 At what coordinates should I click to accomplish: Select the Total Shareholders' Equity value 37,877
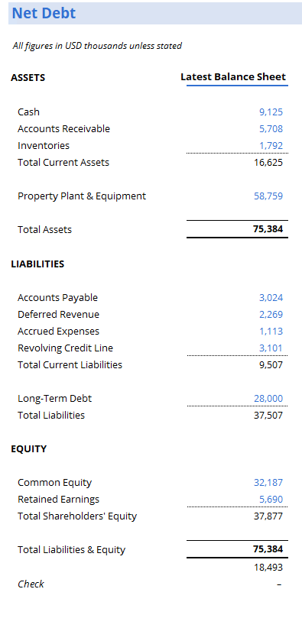point(268,516)
